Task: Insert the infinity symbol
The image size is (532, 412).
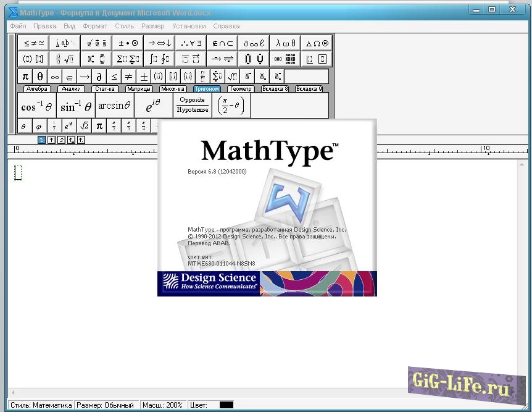Action: tap(55, 77)
